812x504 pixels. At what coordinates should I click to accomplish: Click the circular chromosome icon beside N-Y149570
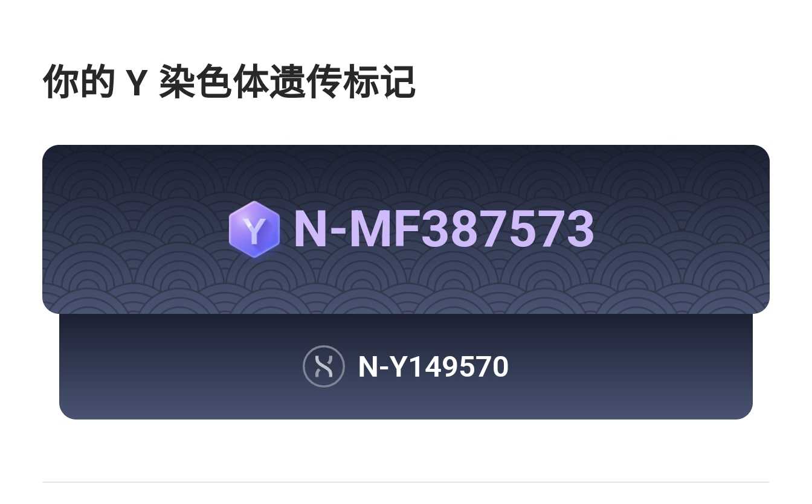click(324, 366)
